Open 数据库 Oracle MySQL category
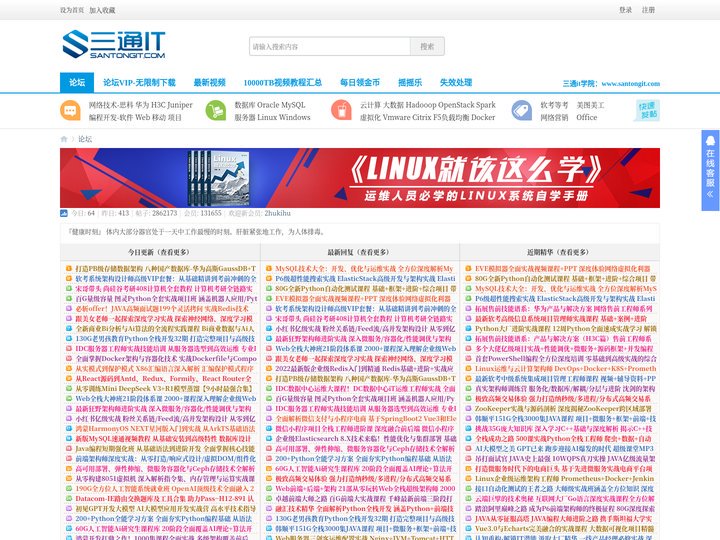Viewport: 720px width, 540px height. [270, 105]
